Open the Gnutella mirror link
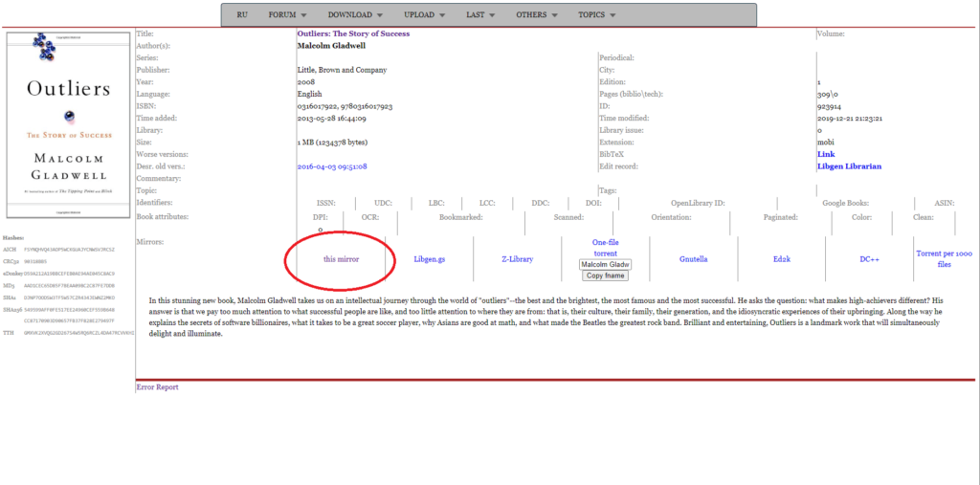The height and width of the screenshot is (485, 980). (x=693, y=258)
